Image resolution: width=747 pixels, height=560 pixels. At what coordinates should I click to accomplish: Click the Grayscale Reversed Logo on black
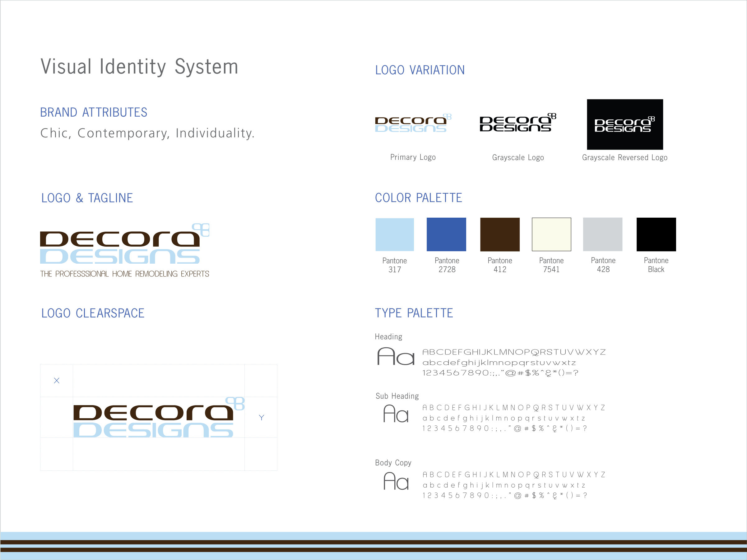tap(624, 125)
